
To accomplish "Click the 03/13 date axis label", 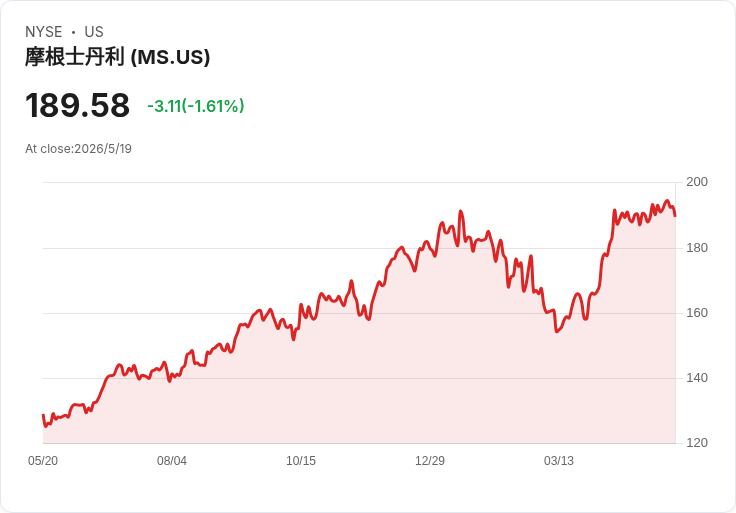I will tap(559, 460).
